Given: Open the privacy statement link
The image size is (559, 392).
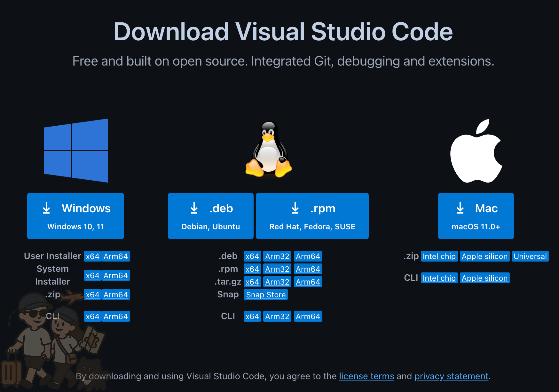Looking at the screenshot, I should (451, 376).
